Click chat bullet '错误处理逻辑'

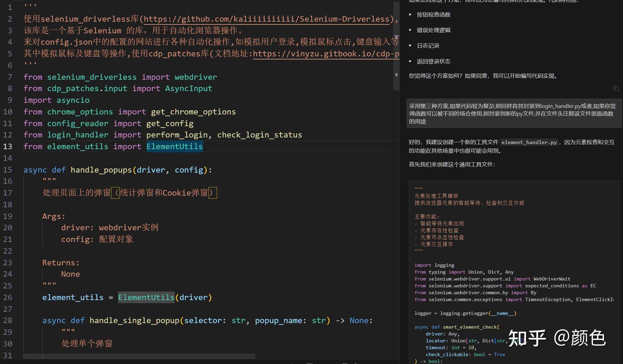(x=433, y=30)
